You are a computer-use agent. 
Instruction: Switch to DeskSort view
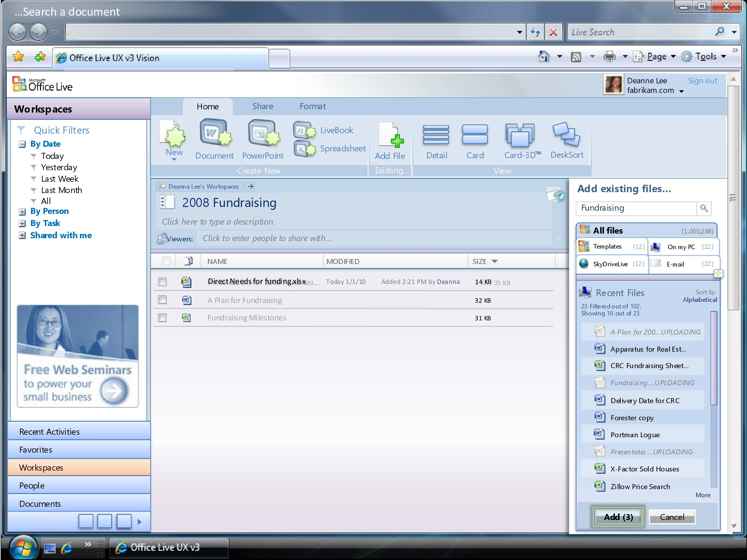coord(567,140)
